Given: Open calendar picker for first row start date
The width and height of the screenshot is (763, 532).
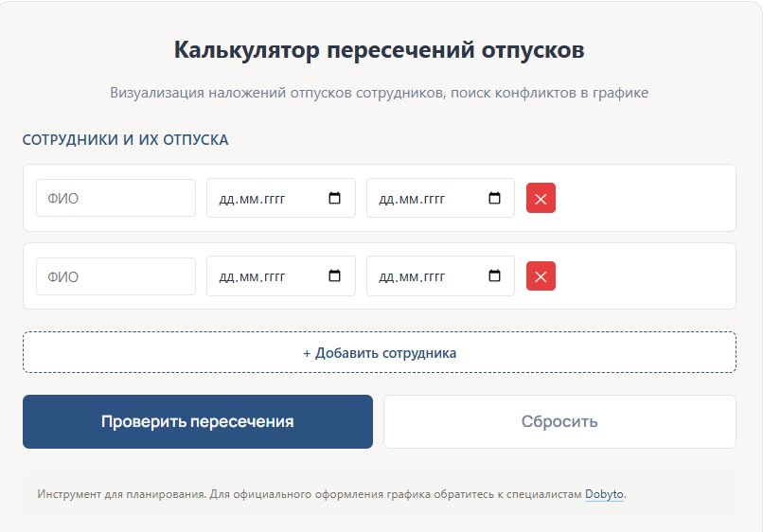Looking at the screenshot, I should click(334, 199).
